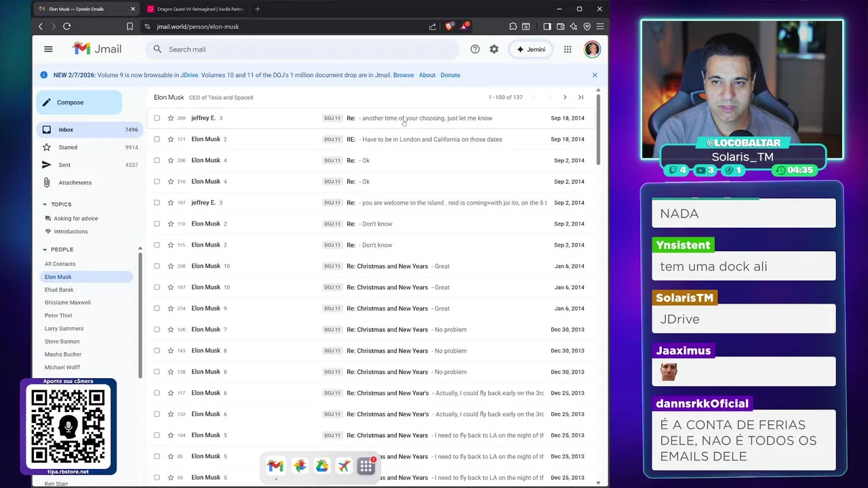Jump to last page of emails
The image size is (868, 488).
tap(580, 97)
